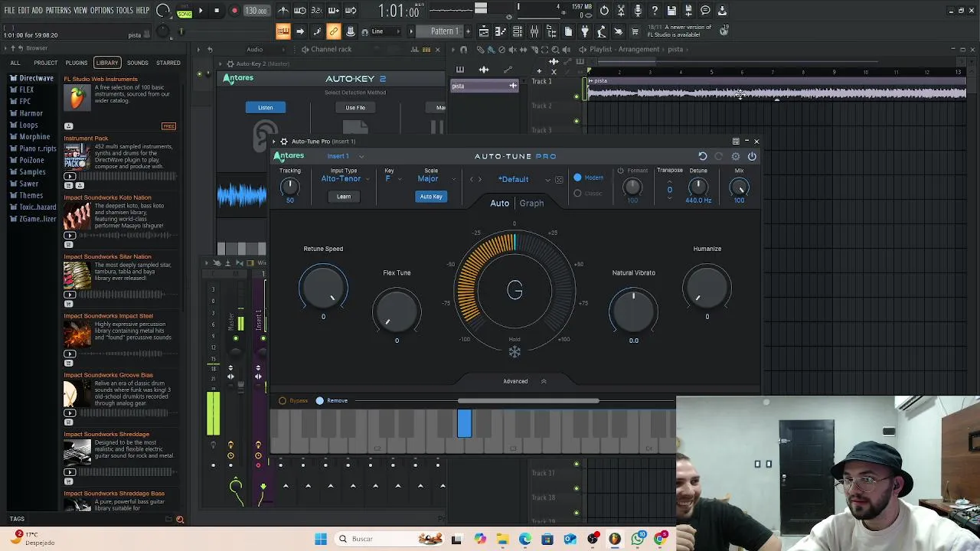Switch to SONG mode toggle
This screenshot has height=551, width=980.
coord(185,13)
